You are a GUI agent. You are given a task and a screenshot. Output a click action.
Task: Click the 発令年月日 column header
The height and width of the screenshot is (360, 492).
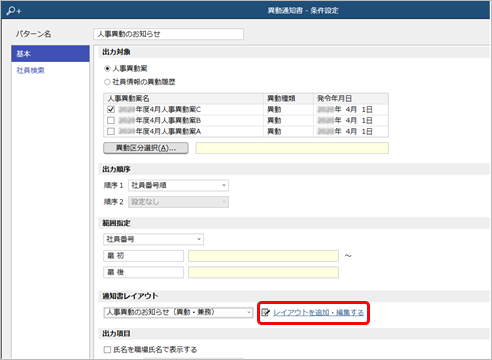coord(351,99)
